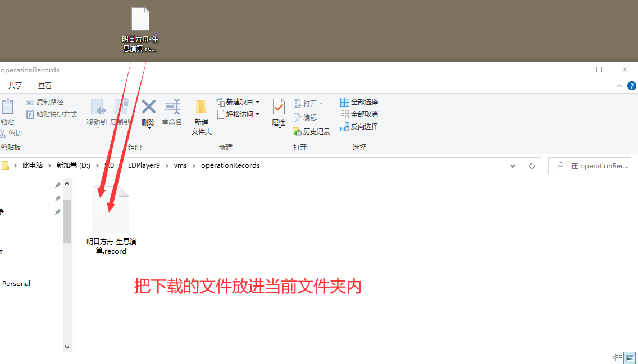Create a new folder with 新建文件夹
638x364 pixels.
201,117
